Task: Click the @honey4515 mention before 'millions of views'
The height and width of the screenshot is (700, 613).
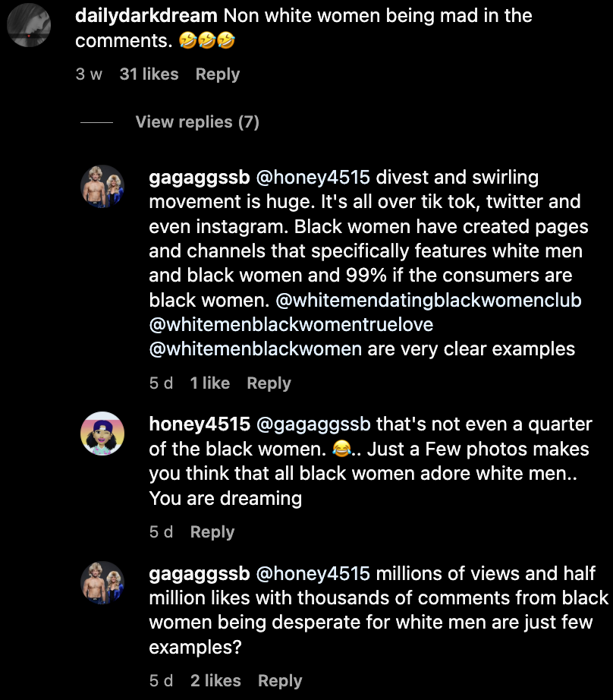Action: [313, 573]
